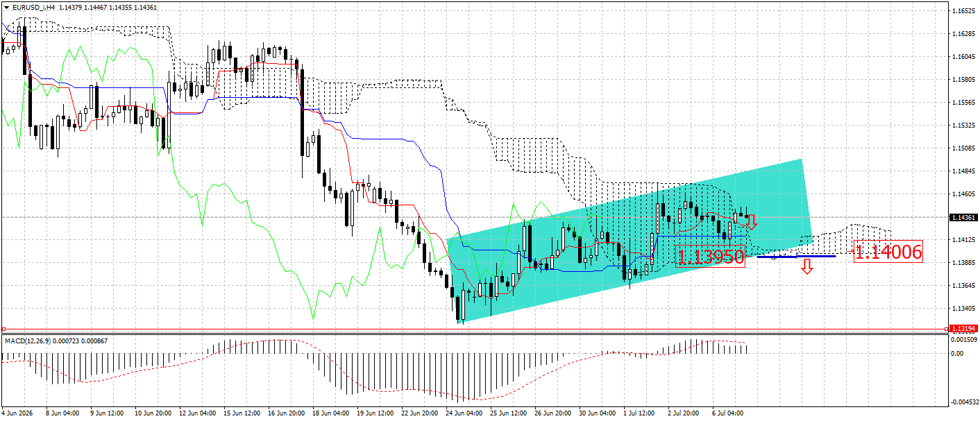The image size is (980, 421).
Task: Click the 1.15085 price axis label
Action: pos(962,148)
